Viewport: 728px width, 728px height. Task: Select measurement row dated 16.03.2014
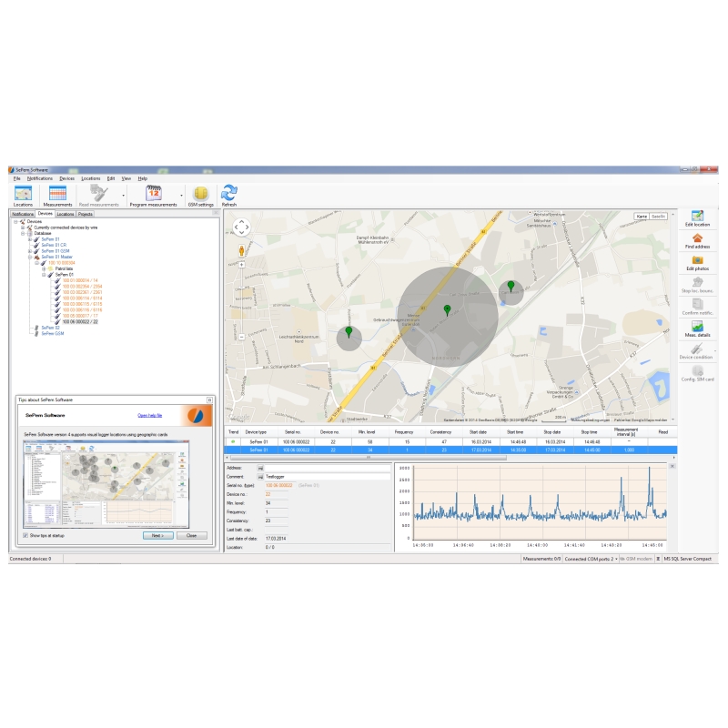point(450,442)
